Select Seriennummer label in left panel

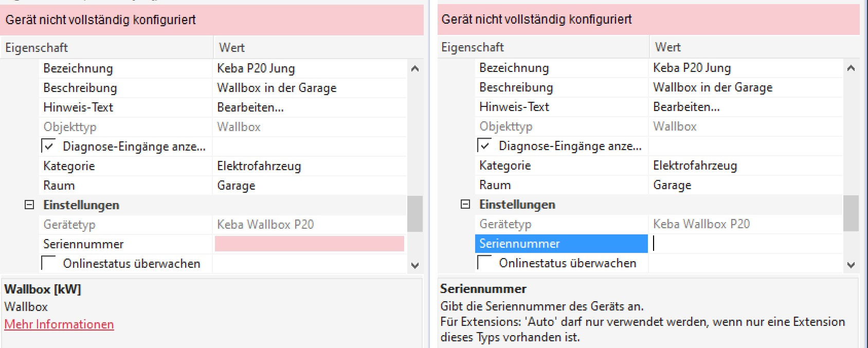[x=83, y=244]
